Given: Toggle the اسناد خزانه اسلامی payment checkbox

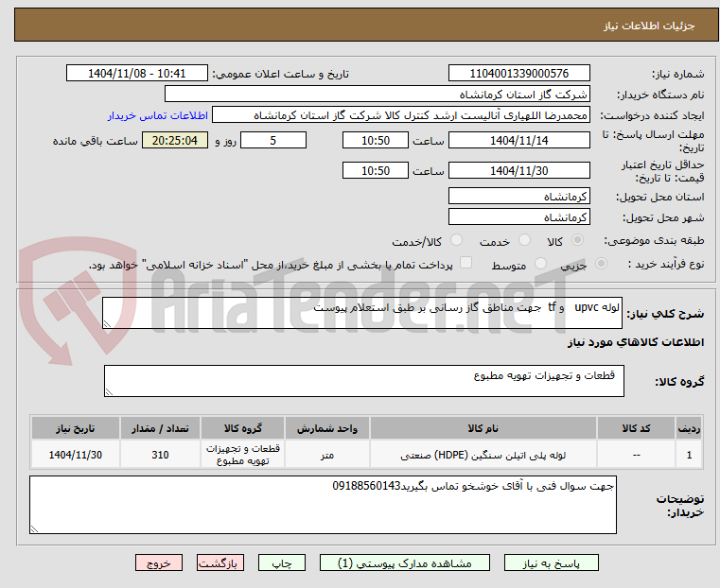Looking at the screenshot, I should coord(465,263).
